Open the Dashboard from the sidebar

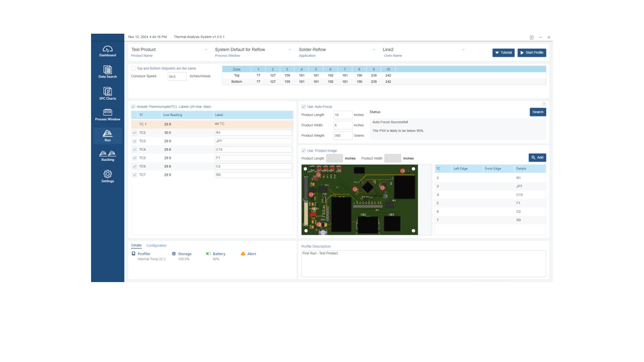tap(107, 49)
